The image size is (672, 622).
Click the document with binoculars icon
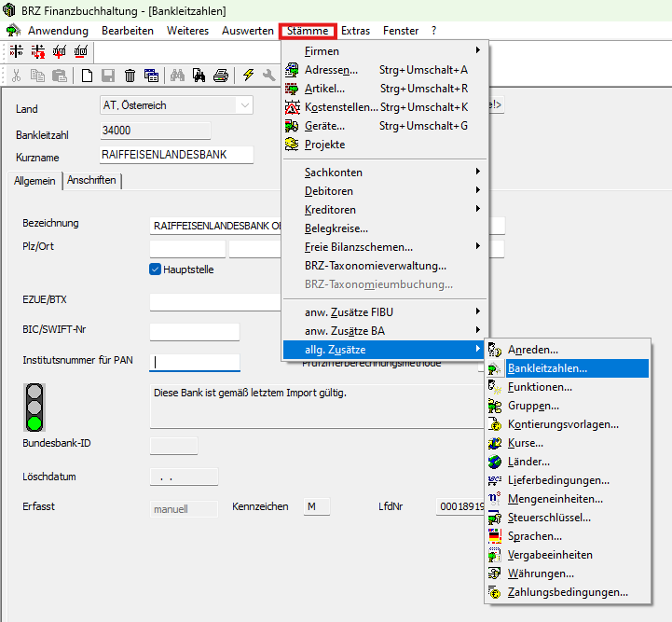pyautogui.click(x=199, y=76)
